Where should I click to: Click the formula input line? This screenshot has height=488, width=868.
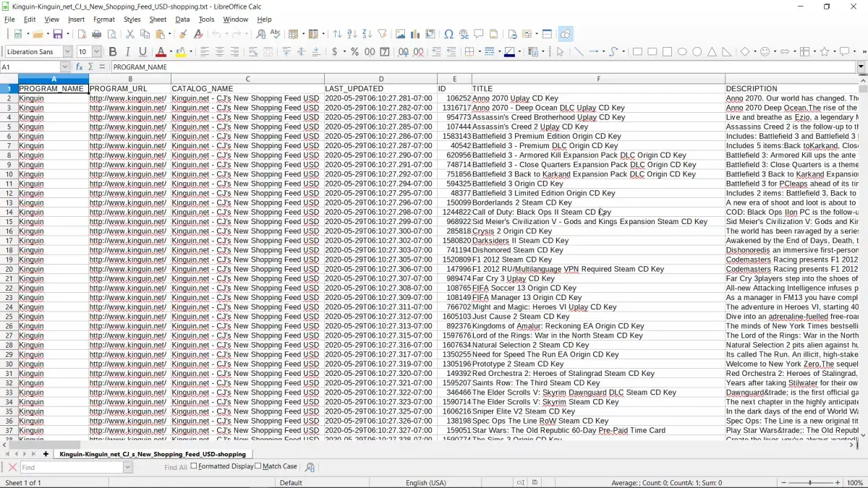(x=483, y=67)
